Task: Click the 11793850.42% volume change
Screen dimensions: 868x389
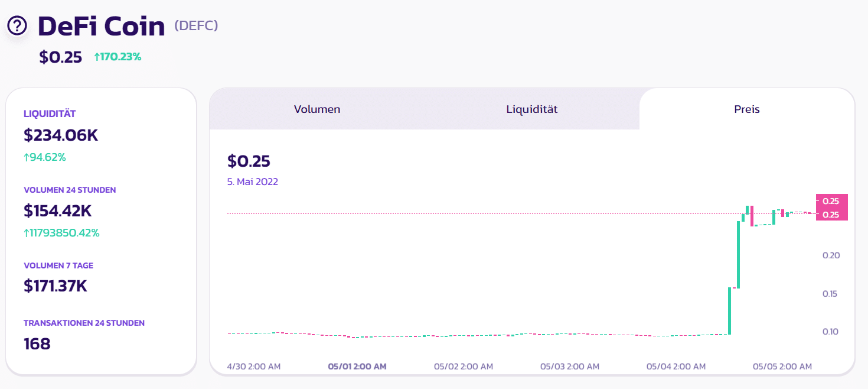Action: pos(61,233)
